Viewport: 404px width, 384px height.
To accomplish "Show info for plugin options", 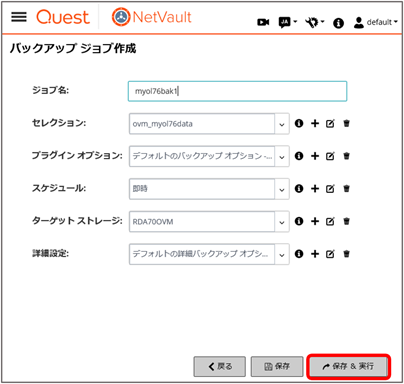I will click(x=299, y=156).
